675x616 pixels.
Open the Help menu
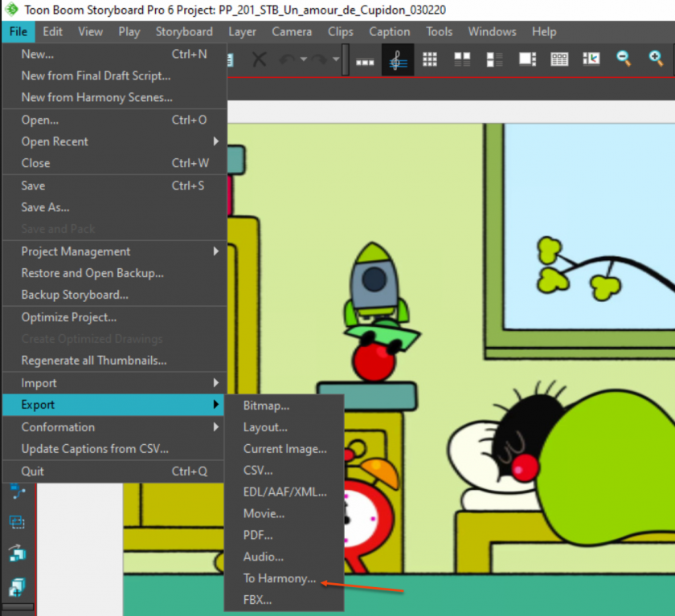[x=544, y=32]
